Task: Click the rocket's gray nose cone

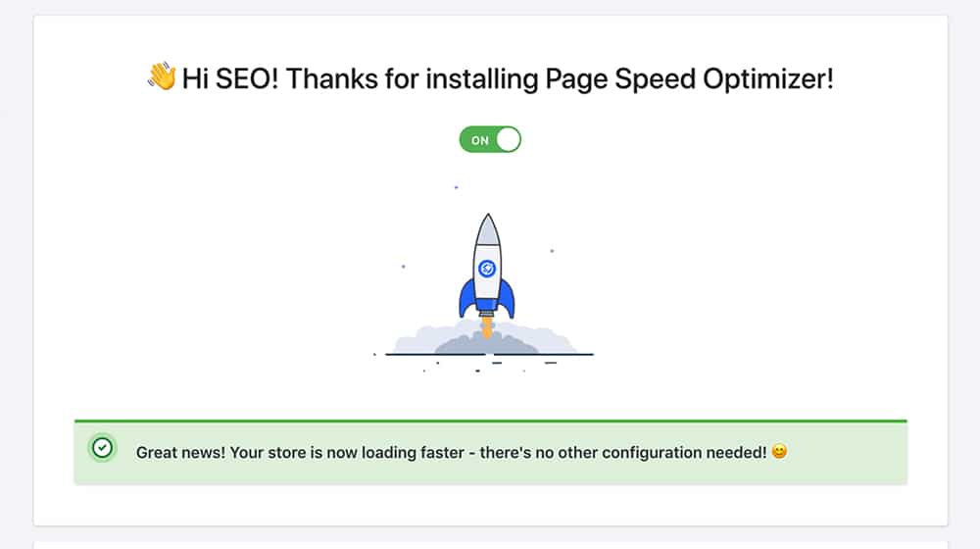Action: [487, 229]
